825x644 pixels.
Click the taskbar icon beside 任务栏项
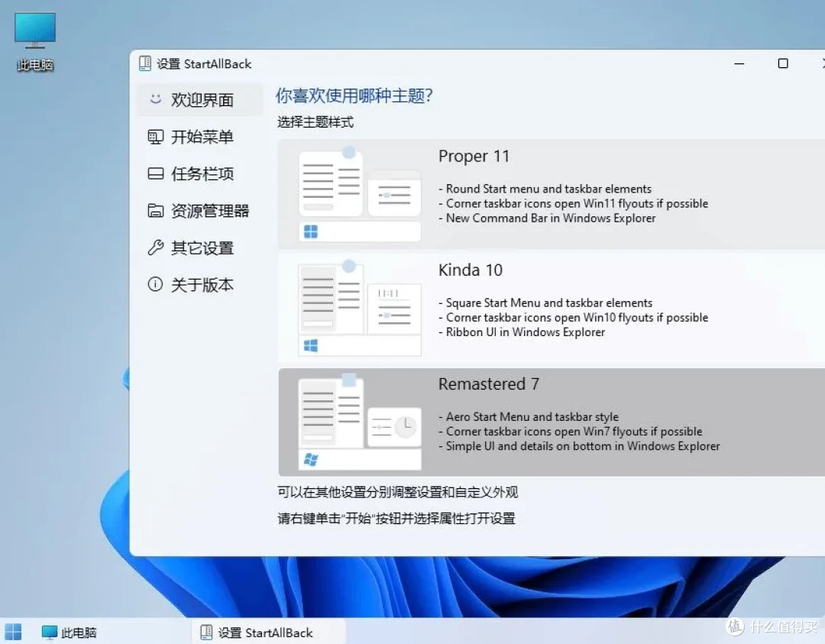point(155,173)
